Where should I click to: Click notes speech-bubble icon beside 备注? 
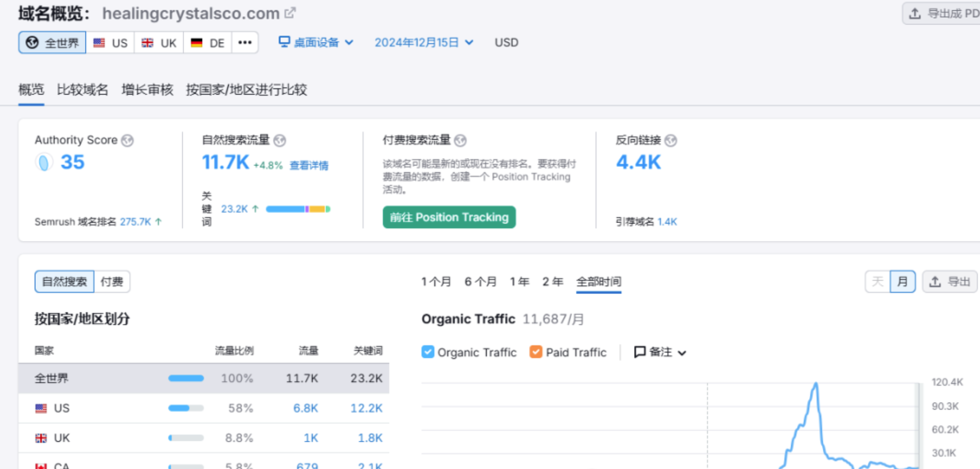coord(640,352)
